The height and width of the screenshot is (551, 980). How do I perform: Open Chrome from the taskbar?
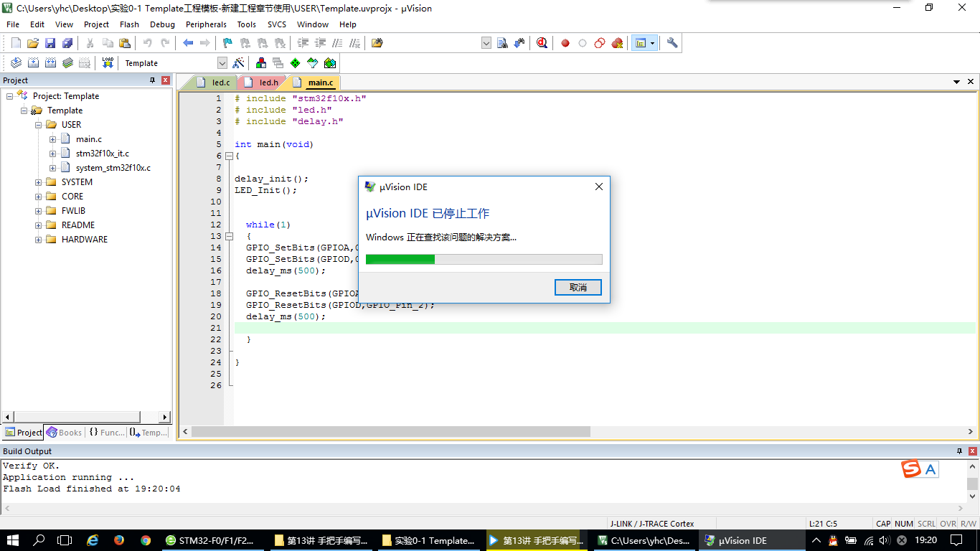click(x=146, y=540)
